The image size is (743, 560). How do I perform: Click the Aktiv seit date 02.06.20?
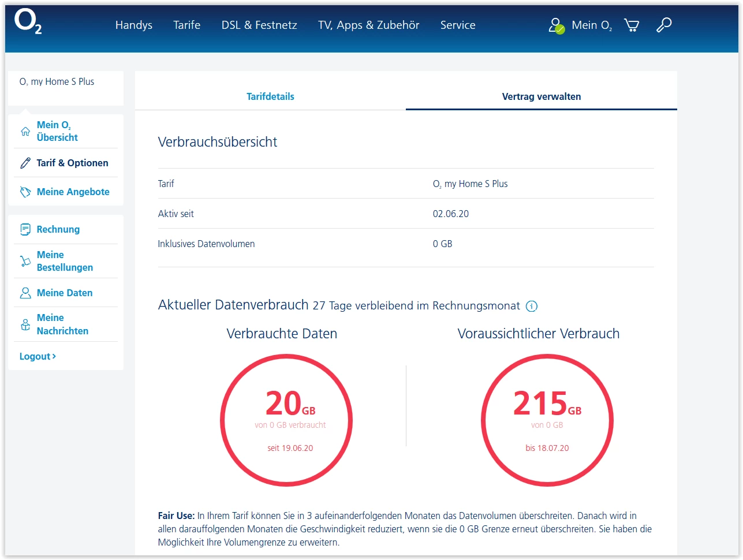451,214
